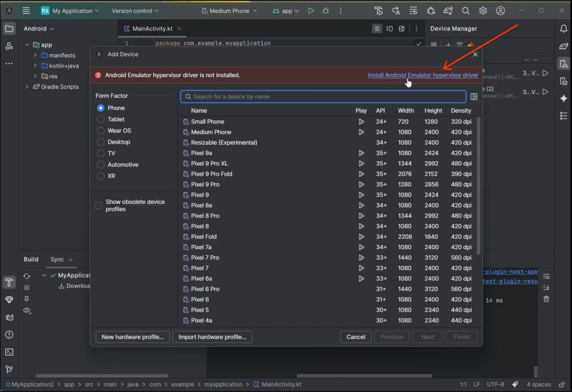Click device list vertical scrollbar
The width and height of the screenshot is (572, 392).
click(x=479, y=186)
